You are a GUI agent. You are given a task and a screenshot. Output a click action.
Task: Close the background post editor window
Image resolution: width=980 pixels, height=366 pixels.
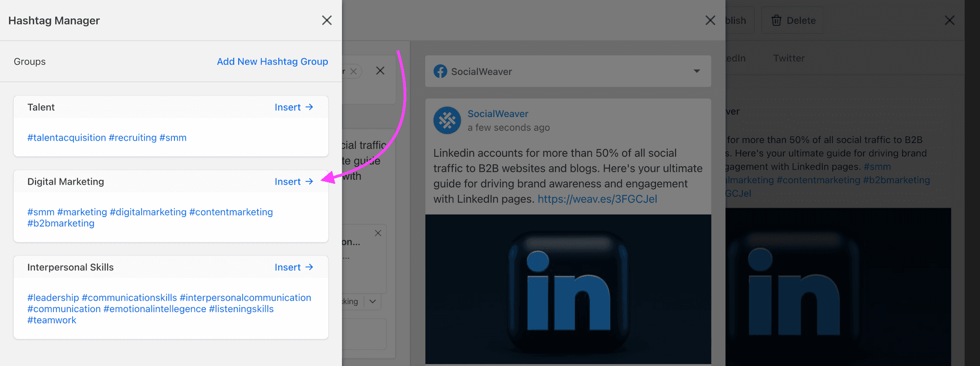pyautogui.click(x=950, y=20)
